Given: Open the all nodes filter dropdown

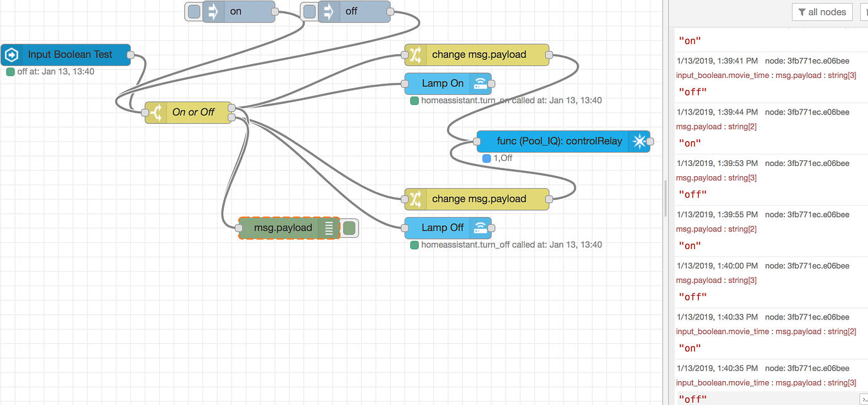Looking at the screenshot, I should (822, 11).
